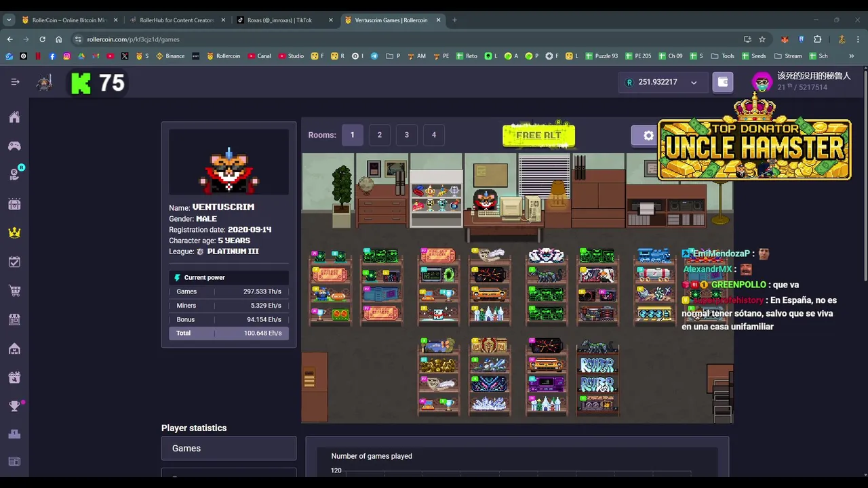
Task: Click the Bonus 94.154 Eh/s row
Action: [229, 319]
